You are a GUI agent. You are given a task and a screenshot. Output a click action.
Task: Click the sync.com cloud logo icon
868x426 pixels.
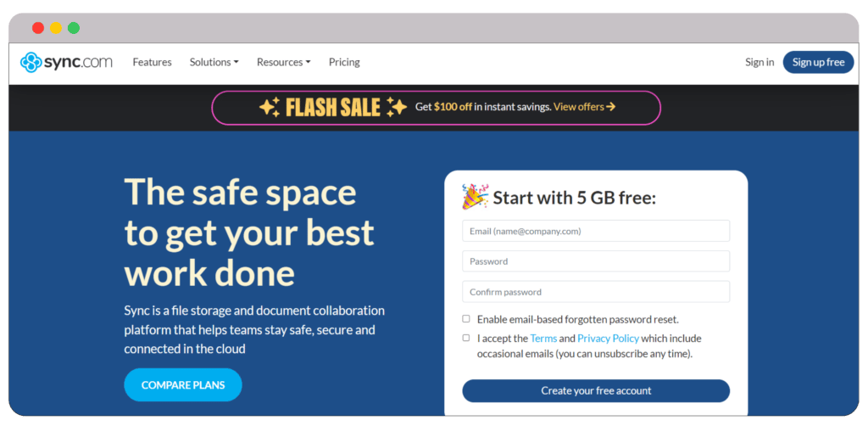[31, 62]
